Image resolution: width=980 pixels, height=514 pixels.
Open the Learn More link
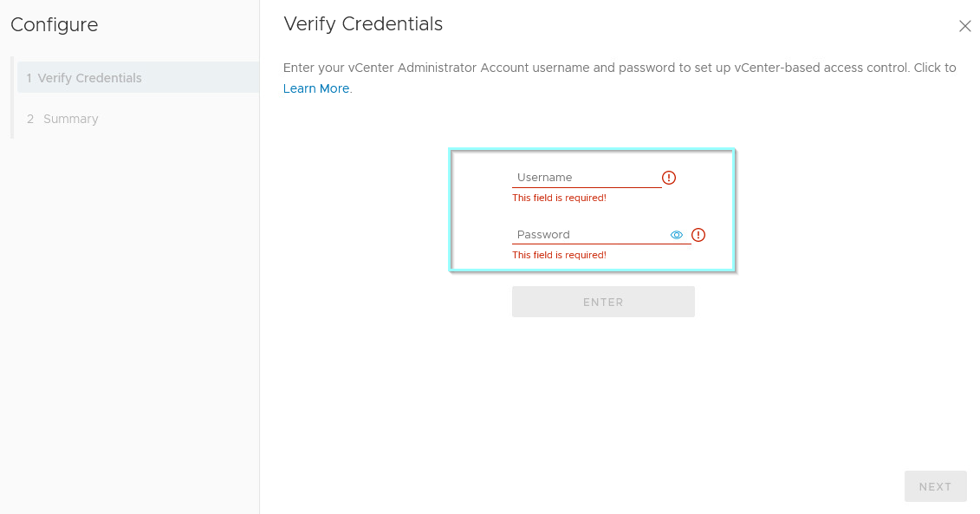point(316,88)
